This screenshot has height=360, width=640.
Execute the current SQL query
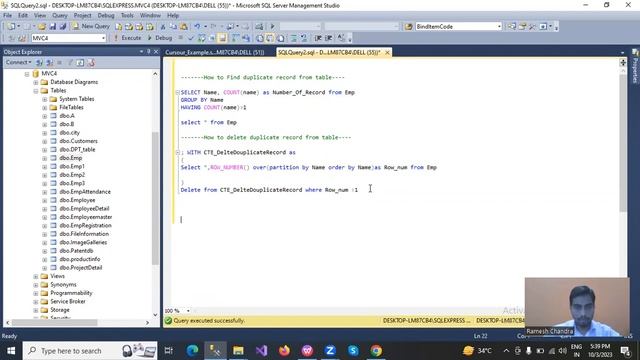coord(127,38)
